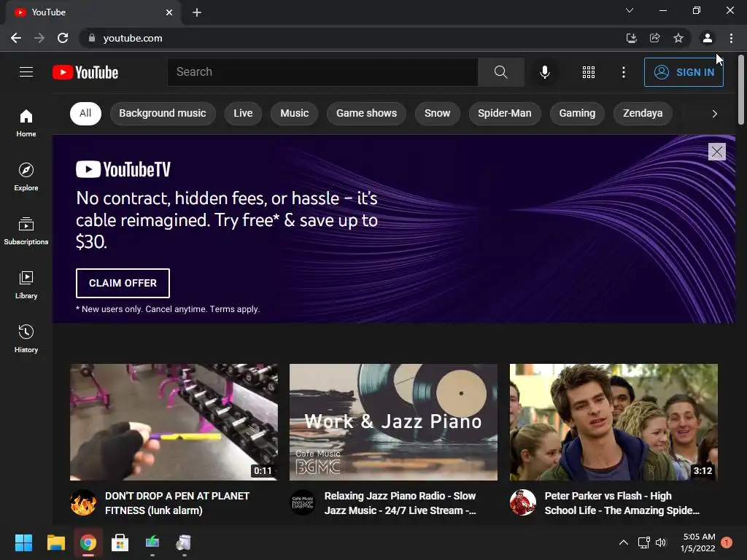Click the network icon in system tray

point(643,542)
